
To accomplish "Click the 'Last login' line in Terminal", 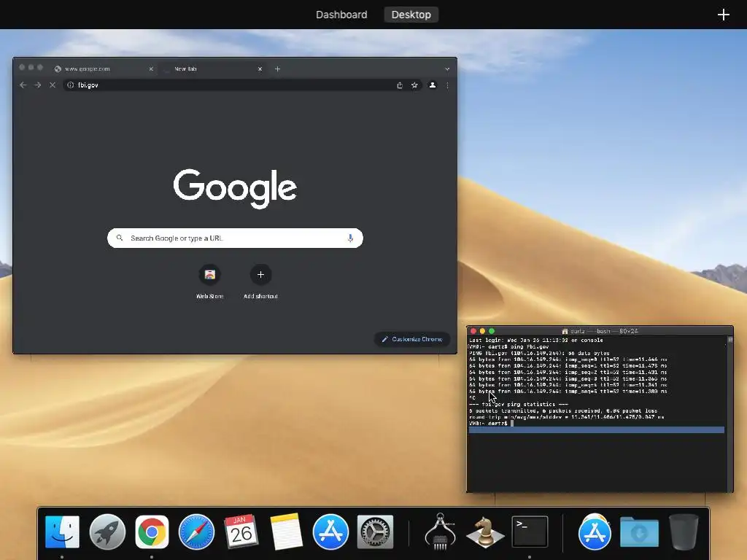I will pyautogui.click(x=536, y=340).
